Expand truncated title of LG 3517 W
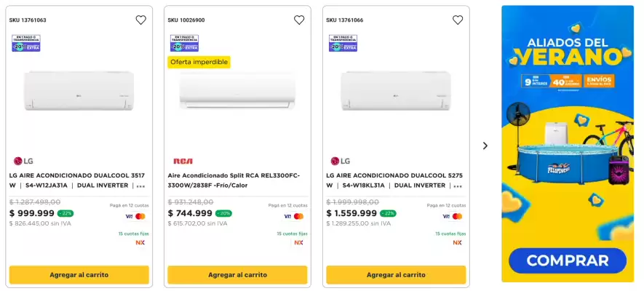Viewport: 644px width, 291px height. point(140,186)
